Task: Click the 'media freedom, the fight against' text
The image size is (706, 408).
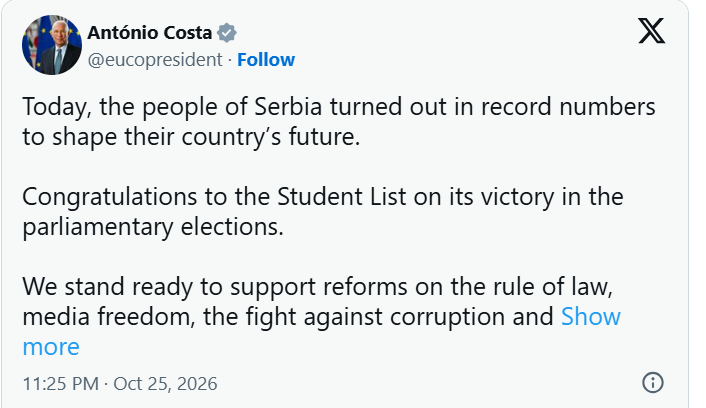Action: pyautogui.click(x=288, y=317)
